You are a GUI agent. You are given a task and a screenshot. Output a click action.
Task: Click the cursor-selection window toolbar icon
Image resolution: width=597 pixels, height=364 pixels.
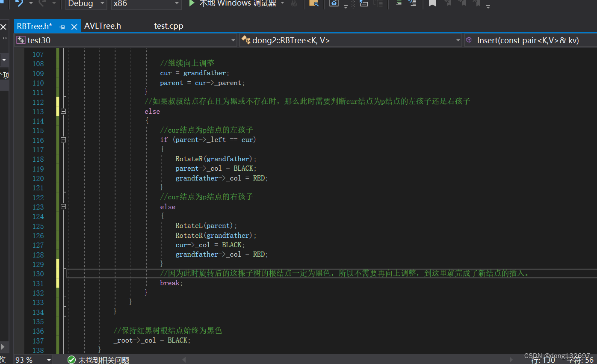(364, 3)
